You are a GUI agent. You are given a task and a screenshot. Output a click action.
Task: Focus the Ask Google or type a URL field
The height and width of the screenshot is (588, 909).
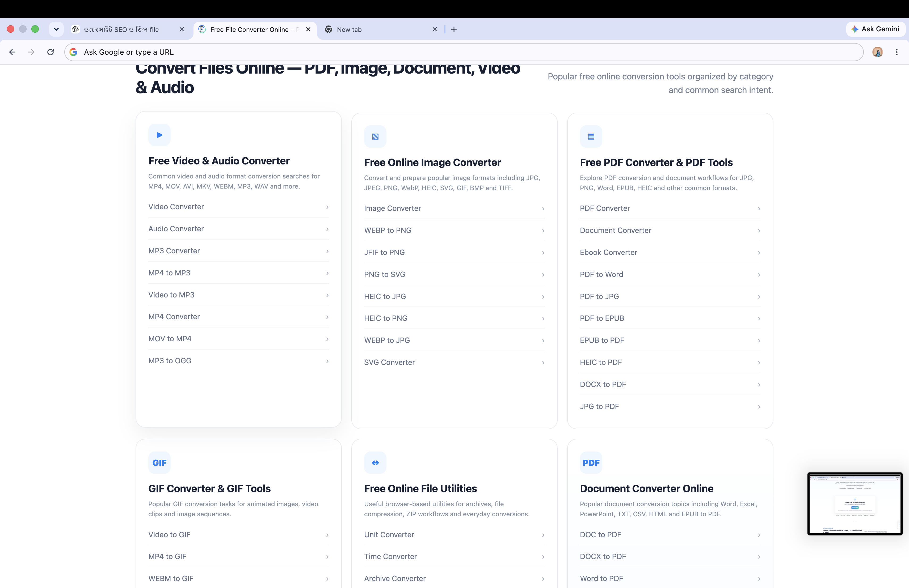(x=464, y=52)
